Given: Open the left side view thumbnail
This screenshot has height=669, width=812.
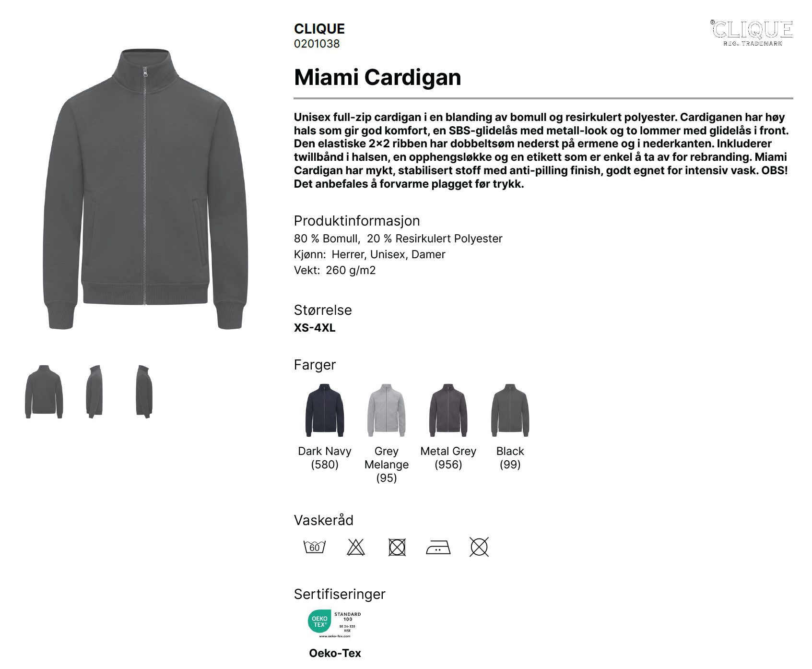Looking at the screenshot, I should point(94,392).
